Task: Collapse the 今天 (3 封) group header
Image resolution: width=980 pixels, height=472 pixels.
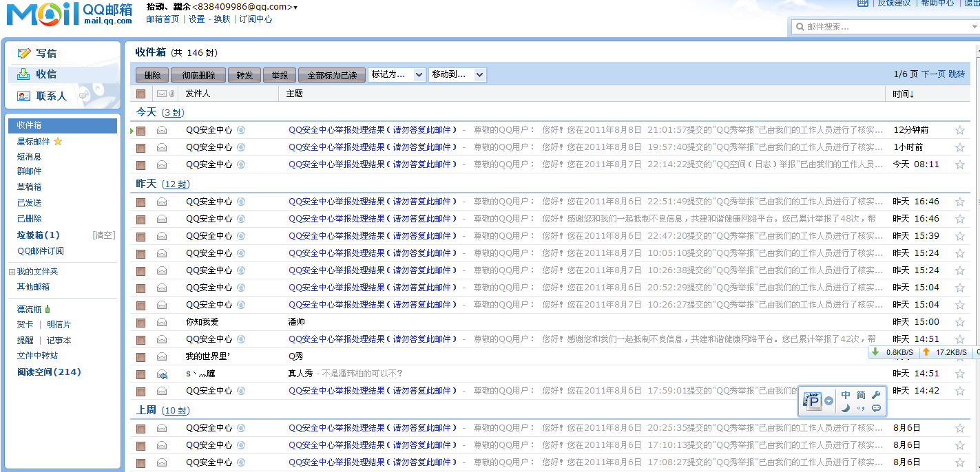Action: click(x=160, y=112)
